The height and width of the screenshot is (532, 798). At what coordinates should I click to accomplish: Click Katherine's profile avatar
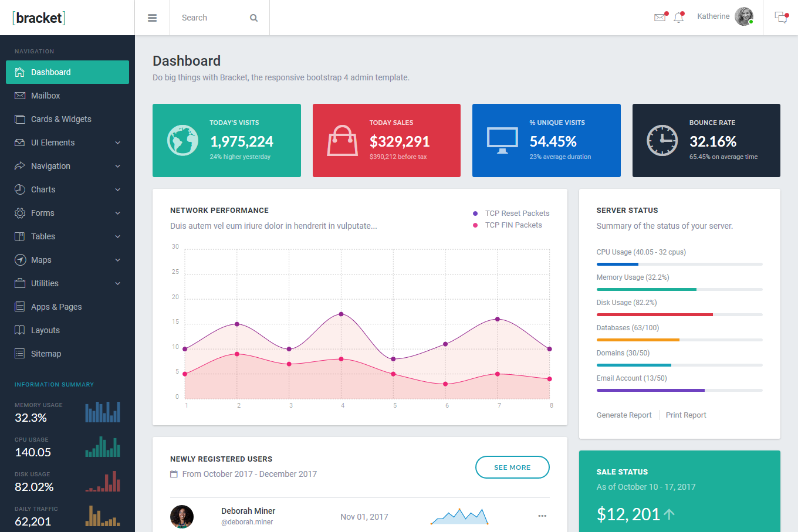pos(744,16)
